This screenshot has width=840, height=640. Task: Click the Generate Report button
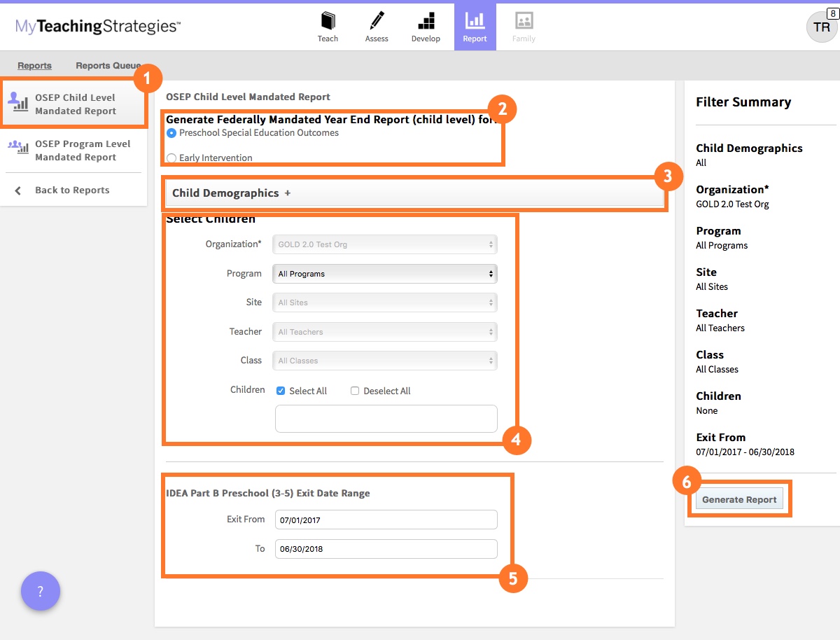(739, 499)
